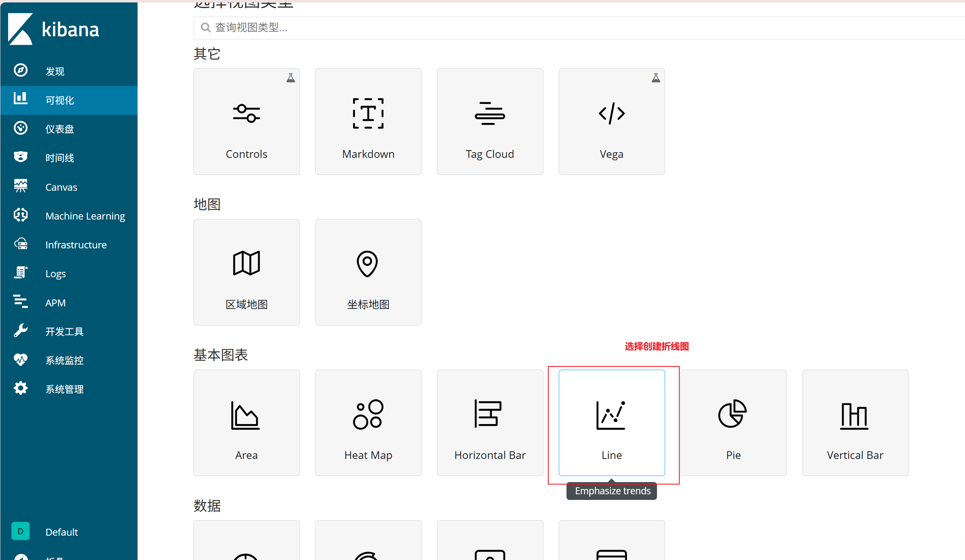The height and width of the screenshot is (560, 965).
Task: Click the Dashboard (仪表盘) sidebar icon
Action: coord(20,128)
